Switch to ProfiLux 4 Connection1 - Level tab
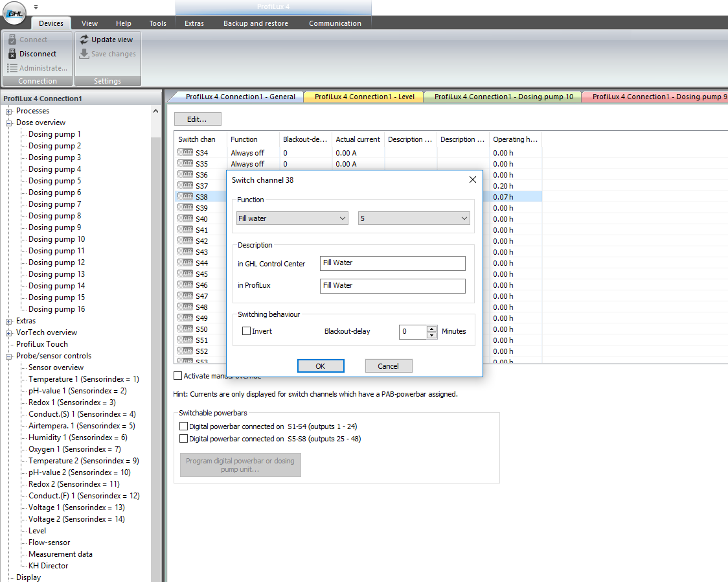The image size is (728, 582). 365,97
